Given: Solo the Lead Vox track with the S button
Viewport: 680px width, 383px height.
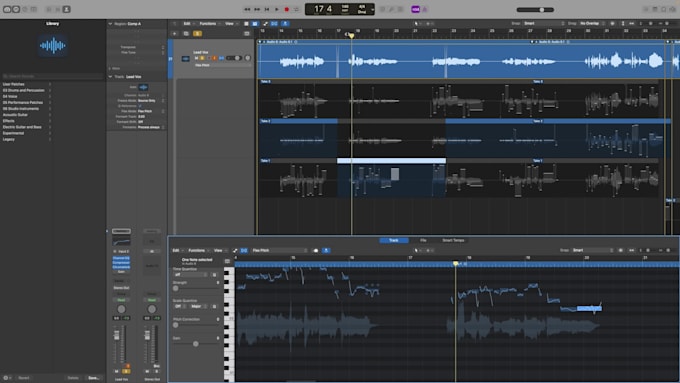Looking at the screenshot, I should tap(202, 58).
